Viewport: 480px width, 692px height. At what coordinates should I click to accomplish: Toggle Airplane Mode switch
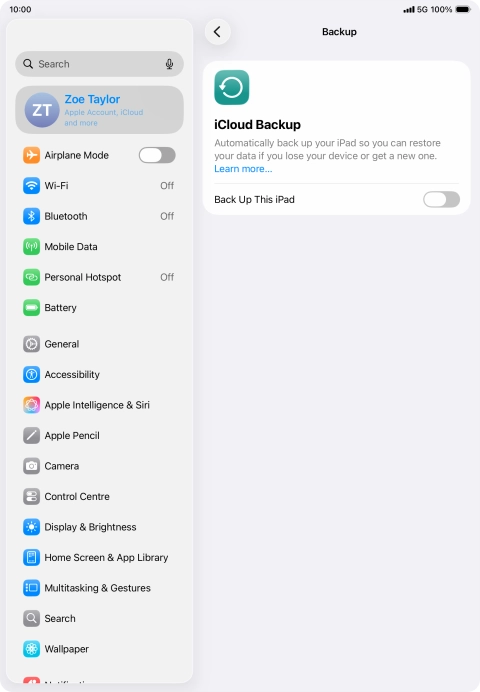[157, 155]
